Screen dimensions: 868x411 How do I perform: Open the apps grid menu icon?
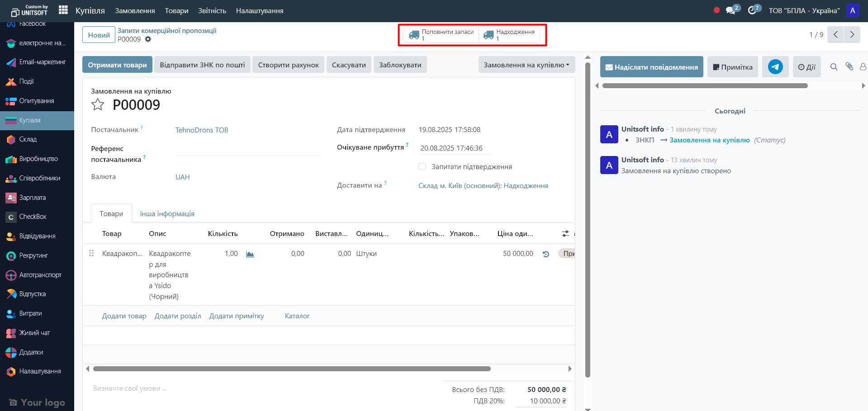point(63,10)
